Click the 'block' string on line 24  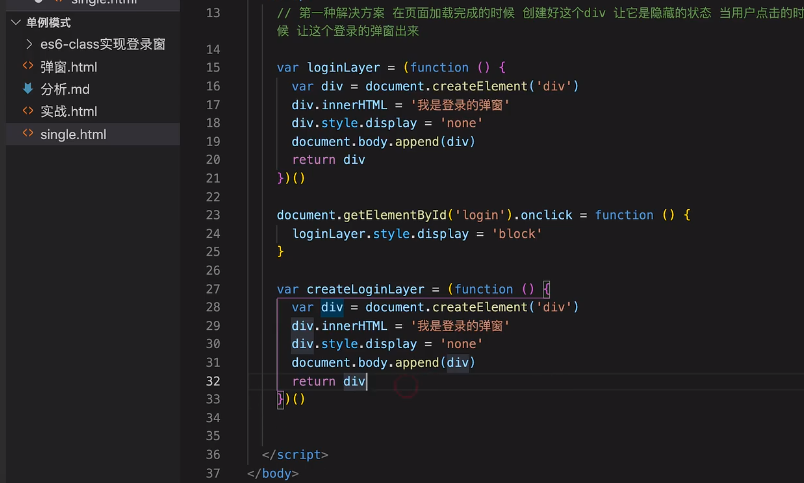(x=517, y=234)
